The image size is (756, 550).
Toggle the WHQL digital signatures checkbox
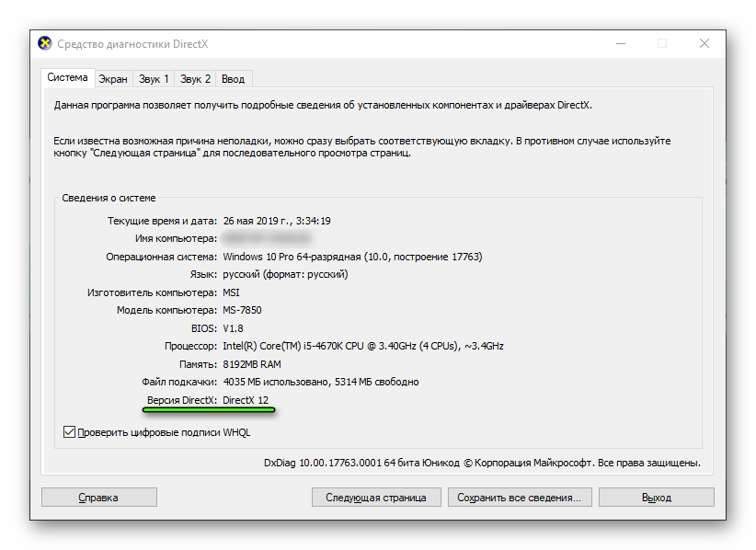tap(69, 431)
